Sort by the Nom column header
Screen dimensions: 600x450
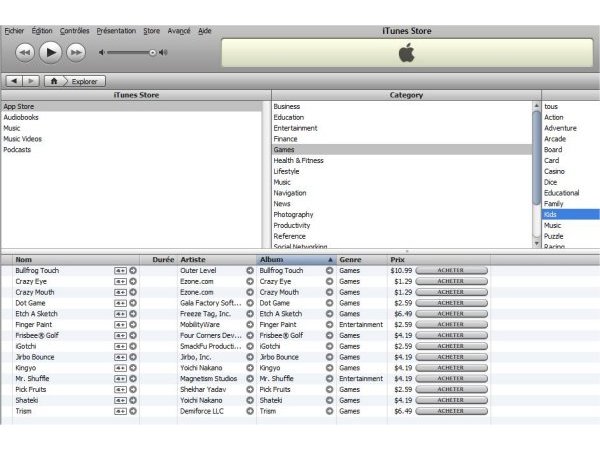[77, 259]
